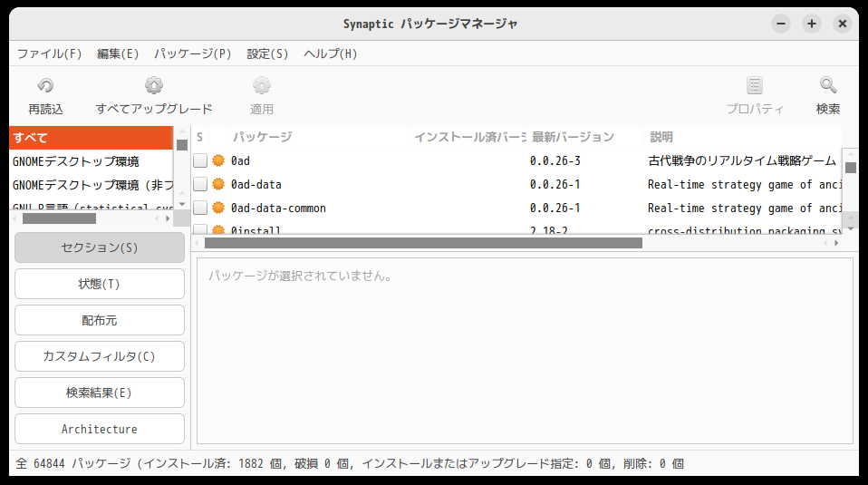Select the 0ad-data-common package name
The height and width of the screenshot is (485, 868).
coord(278,209)
